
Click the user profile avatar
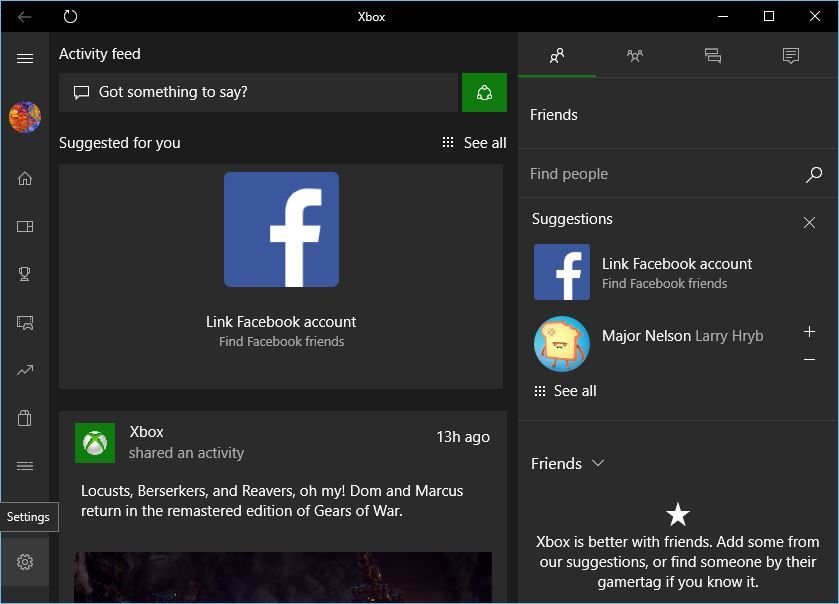pos(25,117)
